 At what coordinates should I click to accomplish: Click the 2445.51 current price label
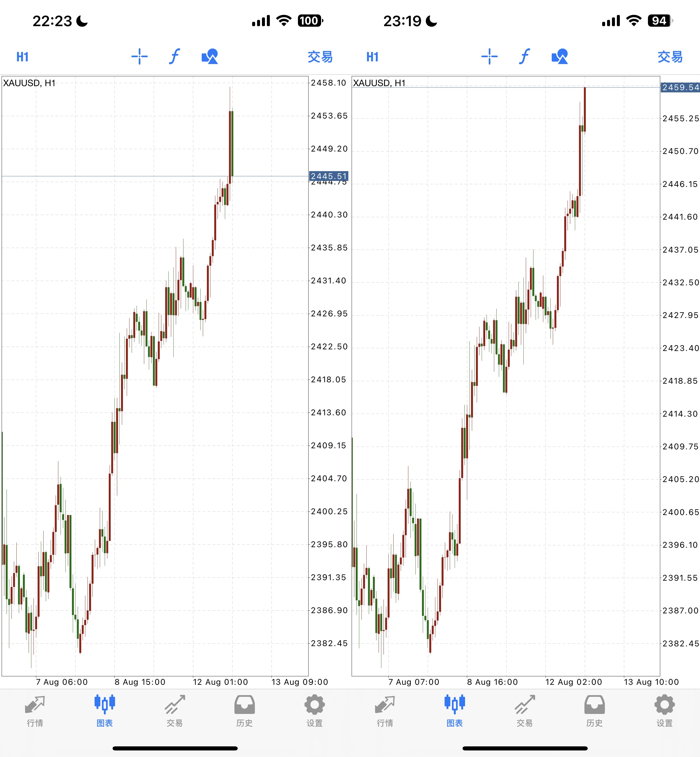point(329,176)
